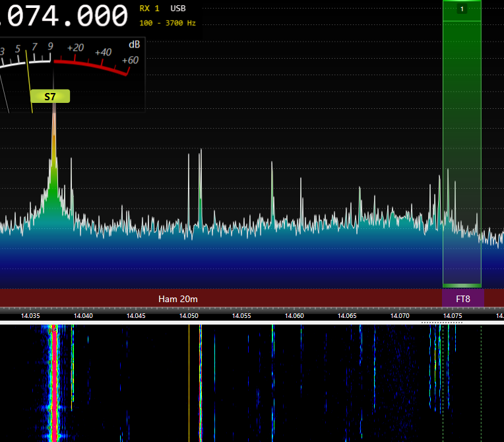Click the receiver 1 badge atop green passband
The height and width of the screenshot is (442, 504).
point(462,9)
